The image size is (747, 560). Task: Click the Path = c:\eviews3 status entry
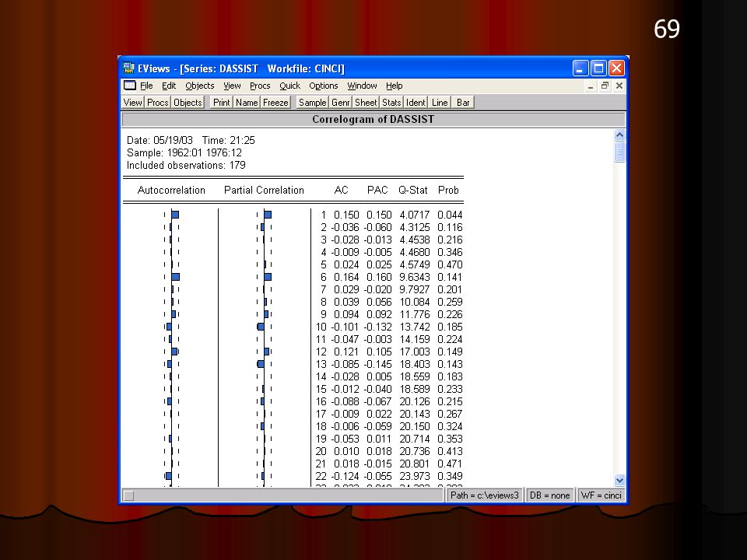click(x=485, y=495)
